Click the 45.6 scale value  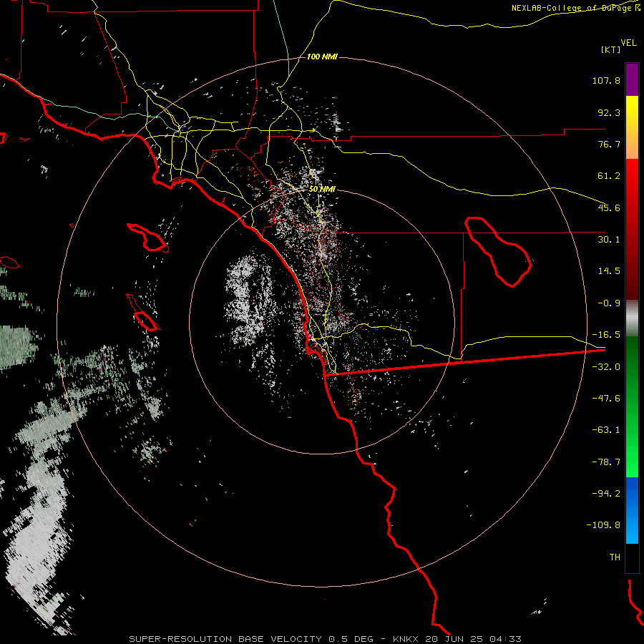tap(609, 208)
